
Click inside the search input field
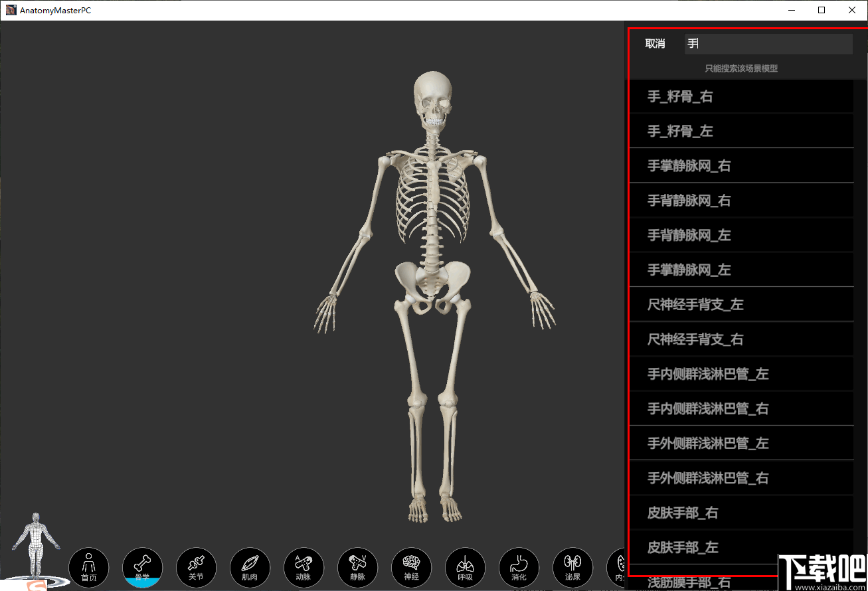point(768,43)
